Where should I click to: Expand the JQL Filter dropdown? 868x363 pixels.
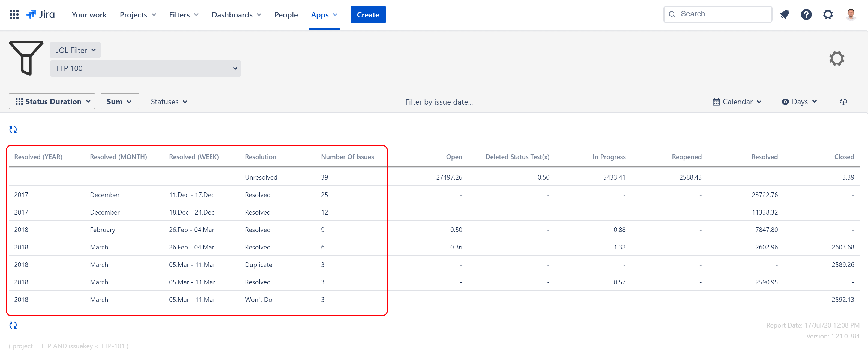pyautogui.click(x=76, y=50)
